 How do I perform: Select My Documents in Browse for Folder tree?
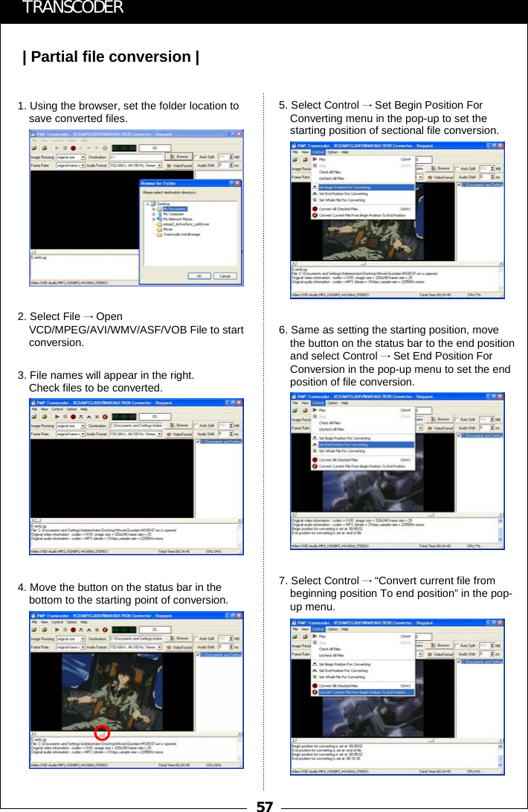pyautogui.click(x=175, y=208)
